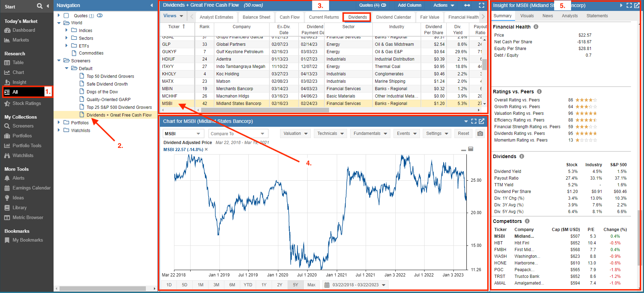Switch to the Fair Value tab
This screenshot has height=293, width=644.
430,17
